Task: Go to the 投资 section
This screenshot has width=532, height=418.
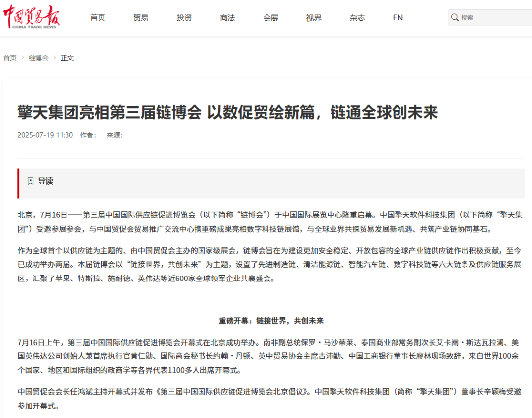Action: (184, 18)
